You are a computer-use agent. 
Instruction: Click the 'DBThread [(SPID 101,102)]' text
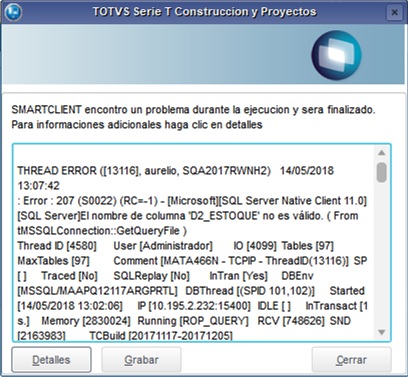point(250,291)
